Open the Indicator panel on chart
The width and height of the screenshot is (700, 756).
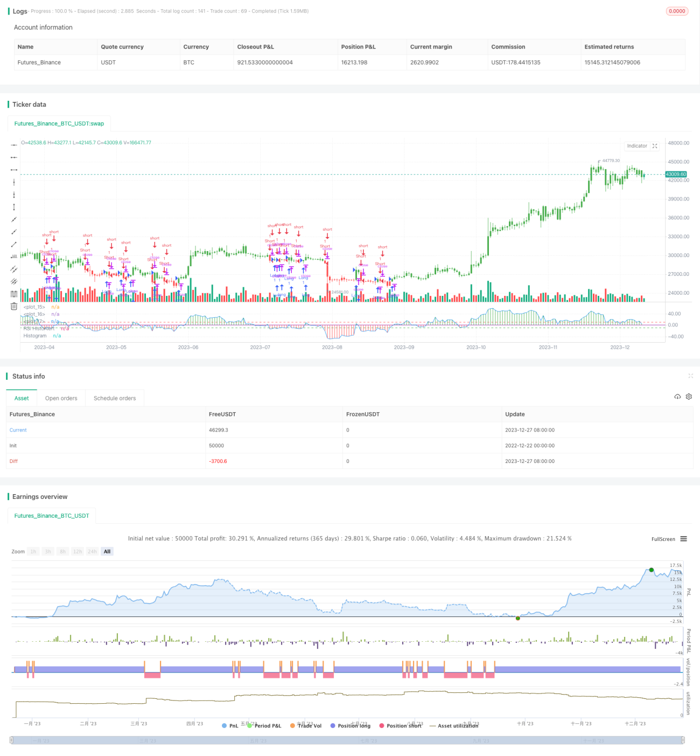point(637,146)
